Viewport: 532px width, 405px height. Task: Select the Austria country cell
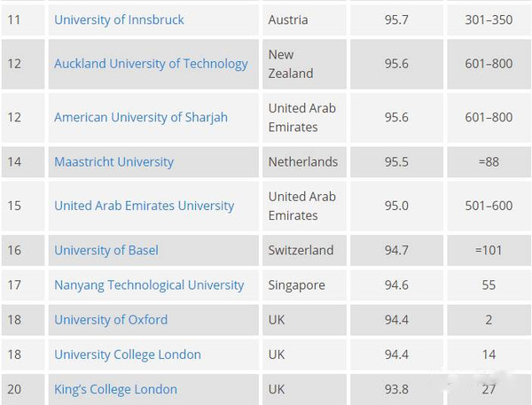[x=304, y=19]
